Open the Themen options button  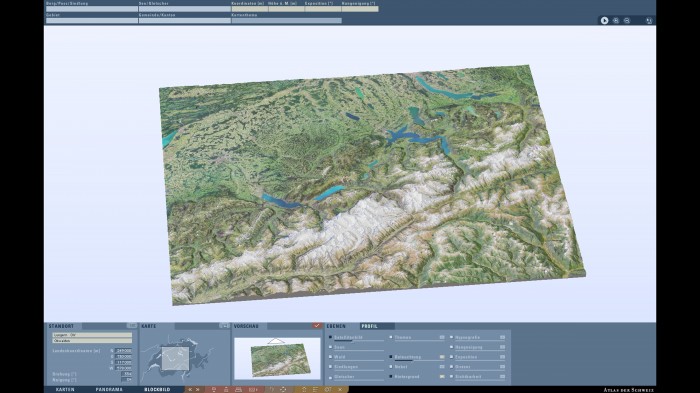442,337
